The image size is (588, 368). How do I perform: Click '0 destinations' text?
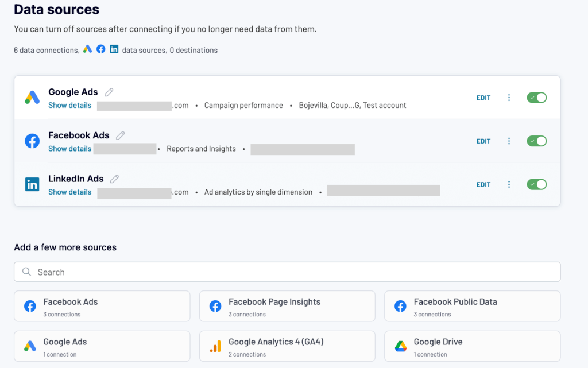194,50
